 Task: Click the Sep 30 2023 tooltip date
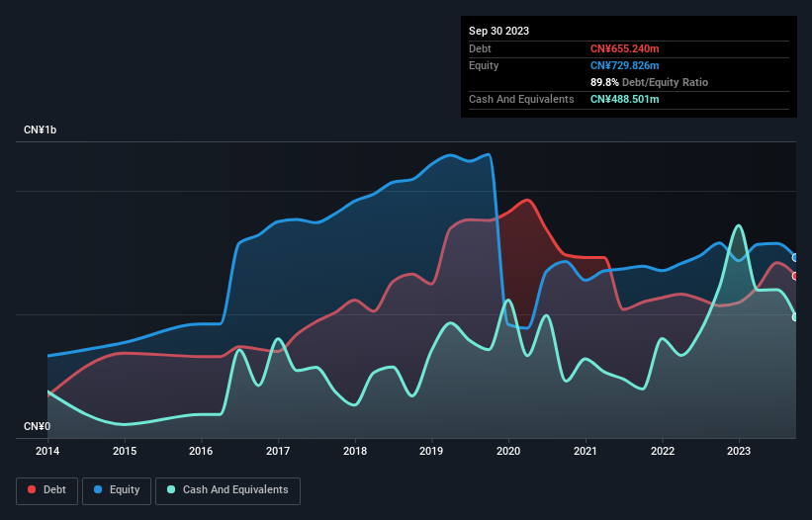tap(498, 31)
